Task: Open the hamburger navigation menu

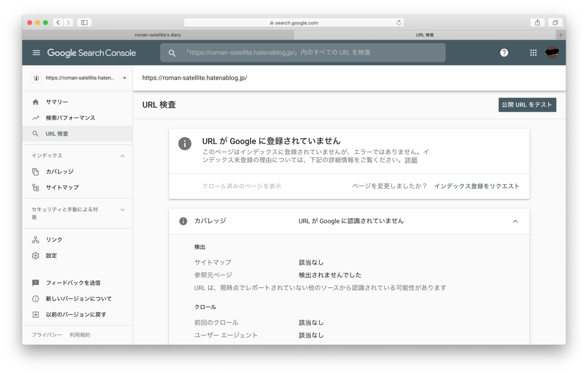Action: coord(36,53)
